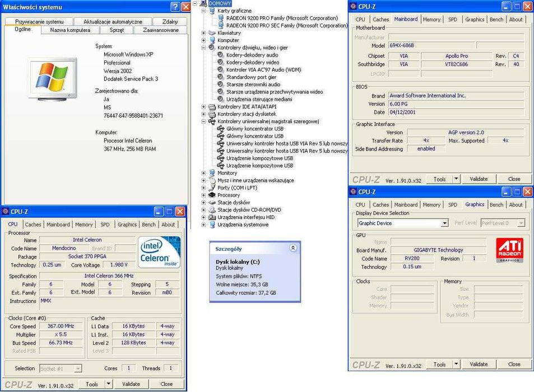534x392 pixels.
Task: Open the Perf Level 0 dropdown
Action: [521, 223]
